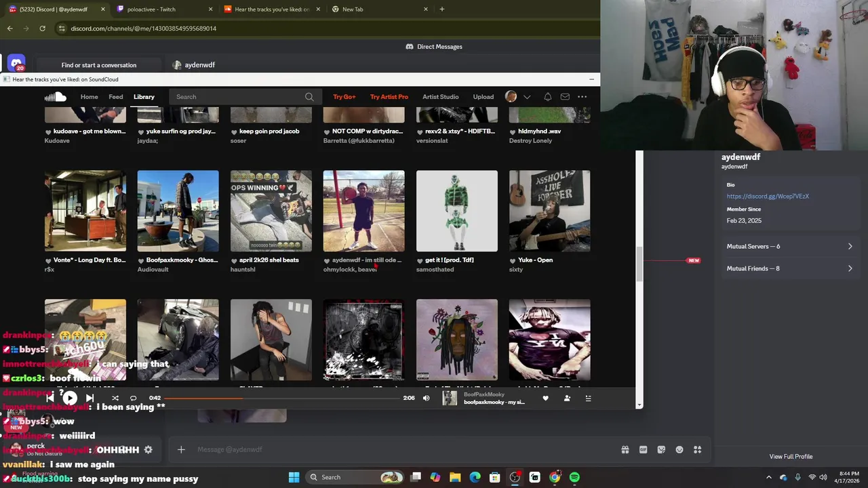The width and height of the screenshot is (868, 488).
Task: Click the volume speaker icon
Action: click(x=426, y=398)
